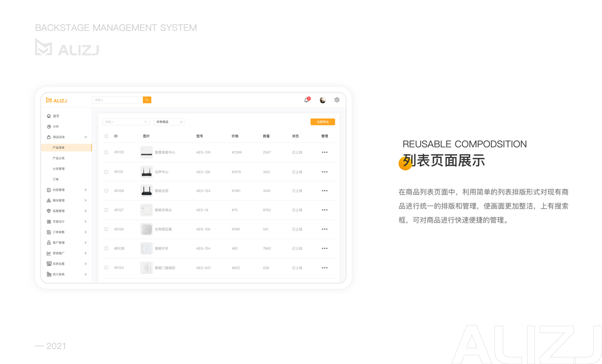Click the 状态 column header
The height and width of the screenshot is (364, 602).
(295, 136)
